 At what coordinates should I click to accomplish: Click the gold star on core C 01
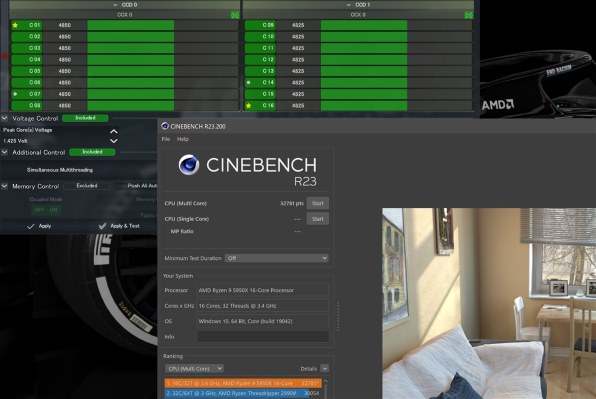tap(15, 25)
